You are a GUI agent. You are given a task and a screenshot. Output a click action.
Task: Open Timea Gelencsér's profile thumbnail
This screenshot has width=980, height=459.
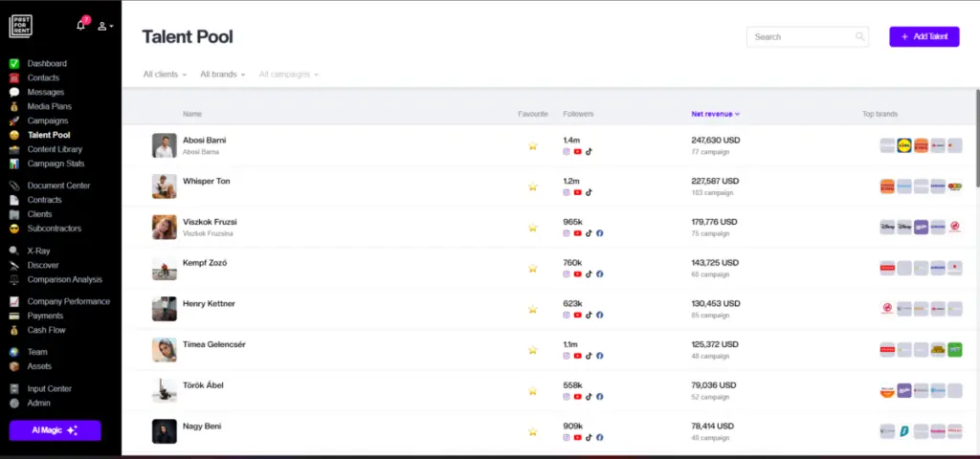pos(164,350)
